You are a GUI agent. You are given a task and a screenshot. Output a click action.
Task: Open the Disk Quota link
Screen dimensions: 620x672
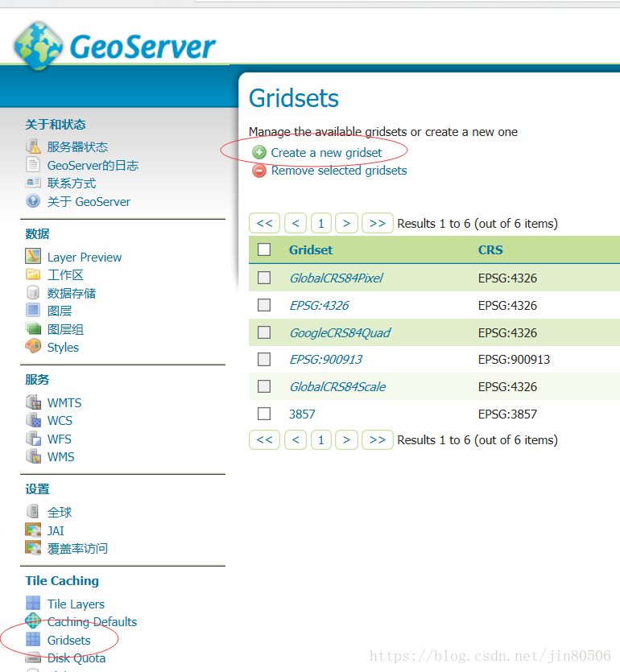click(76, 658)
